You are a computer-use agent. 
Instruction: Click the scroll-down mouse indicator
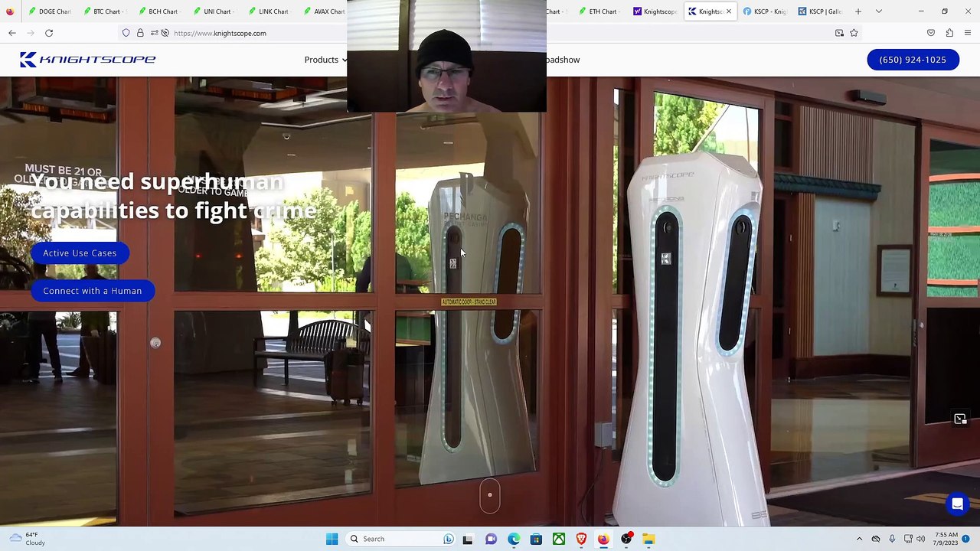[x=490, y=496]
